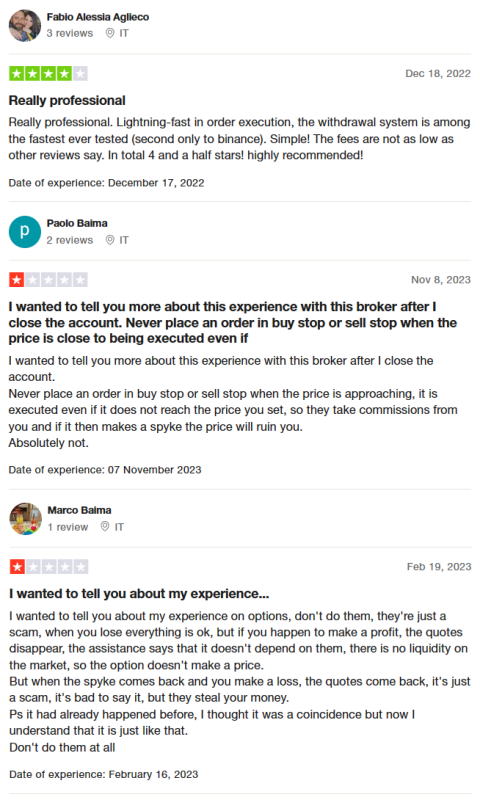Click the '2 reviews' count under Paolo Baima
Screen dimensions: 480x800
click(x=70, y=240)
